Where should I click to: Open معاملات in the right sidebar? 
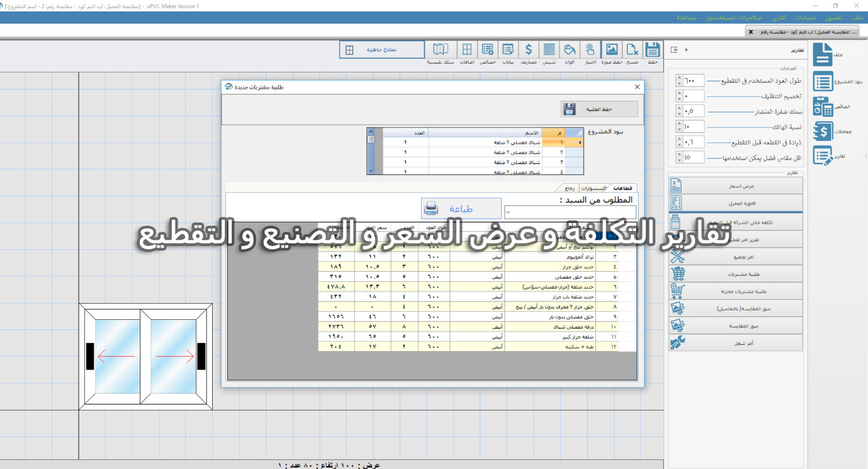pos(824,131)
